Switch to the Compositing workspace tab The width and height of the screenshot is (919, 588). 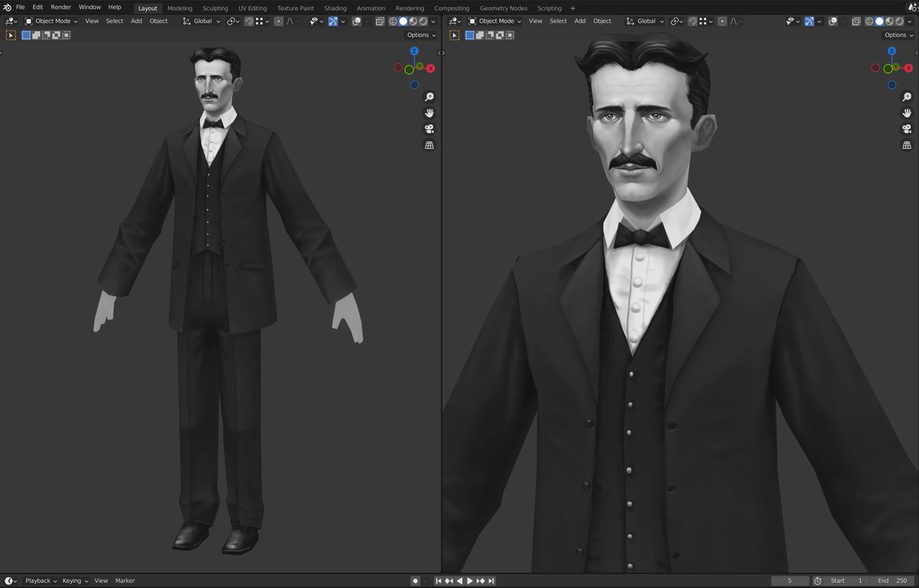[452, 8]
